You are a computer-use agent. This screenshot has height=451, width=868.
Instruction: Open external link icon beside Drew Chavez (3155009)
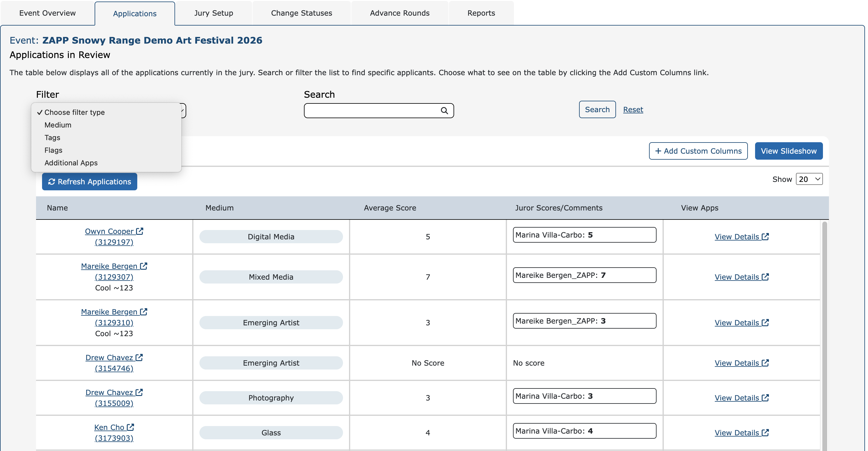139,392
